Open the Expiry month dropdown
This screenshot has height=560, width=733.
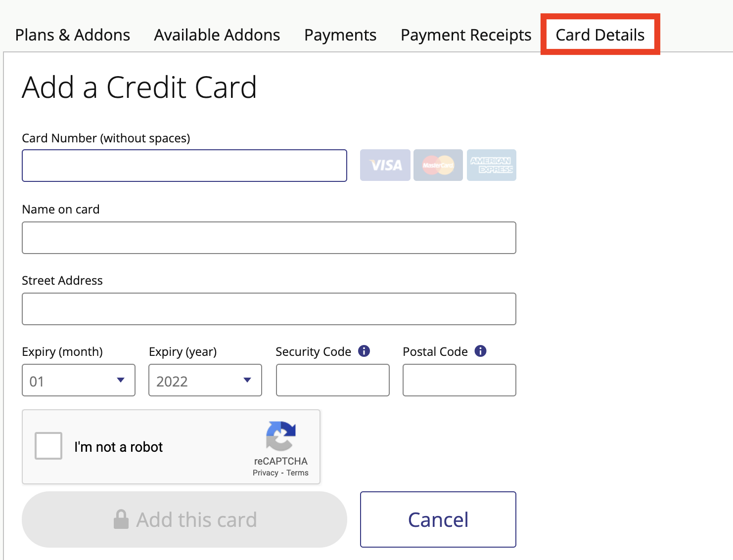(x=79, y=380)
